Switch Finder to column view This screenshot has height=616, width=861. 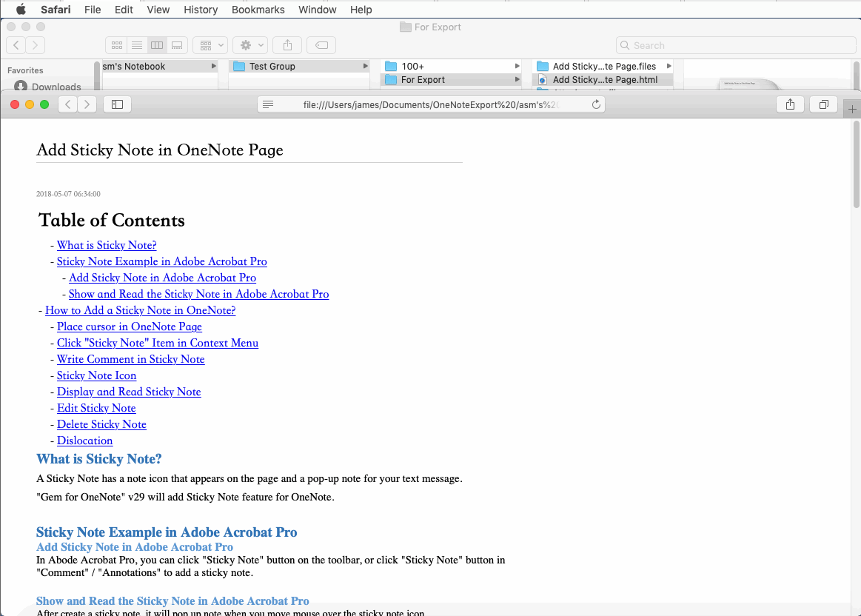click(157, 45)
